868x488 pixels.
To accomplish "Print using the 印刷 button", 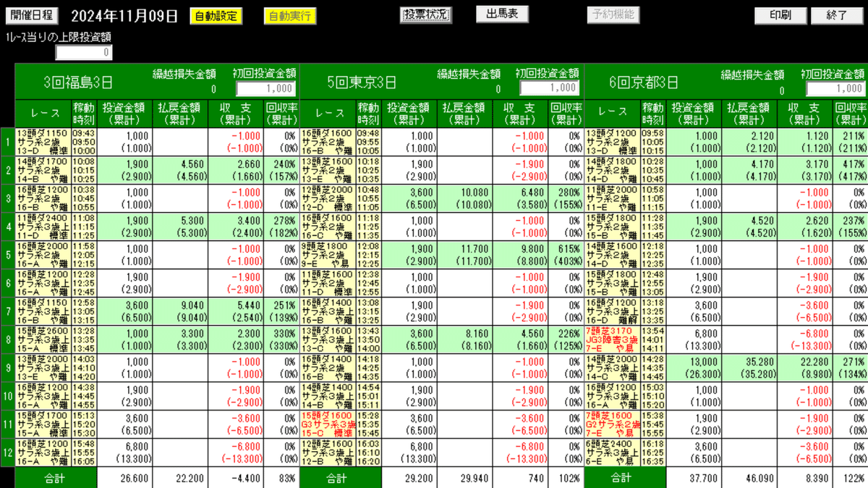I will pos(780,15).
